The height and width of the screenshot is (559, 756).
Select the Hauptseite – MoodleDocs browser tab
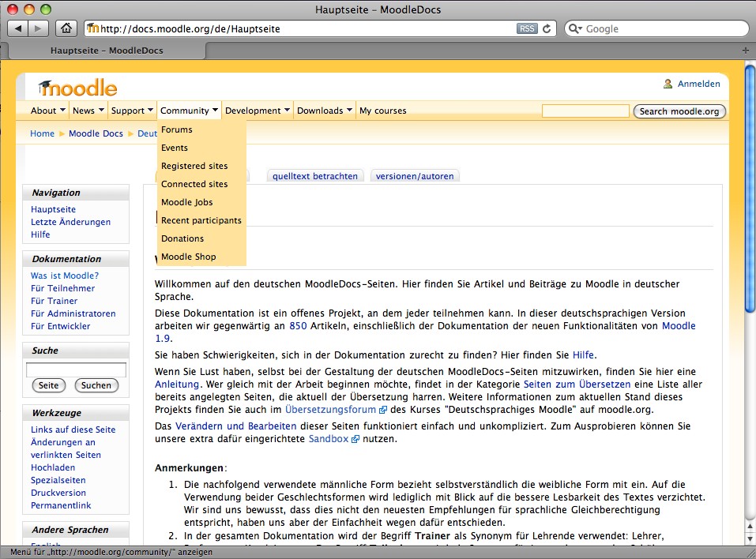(107, 51)
